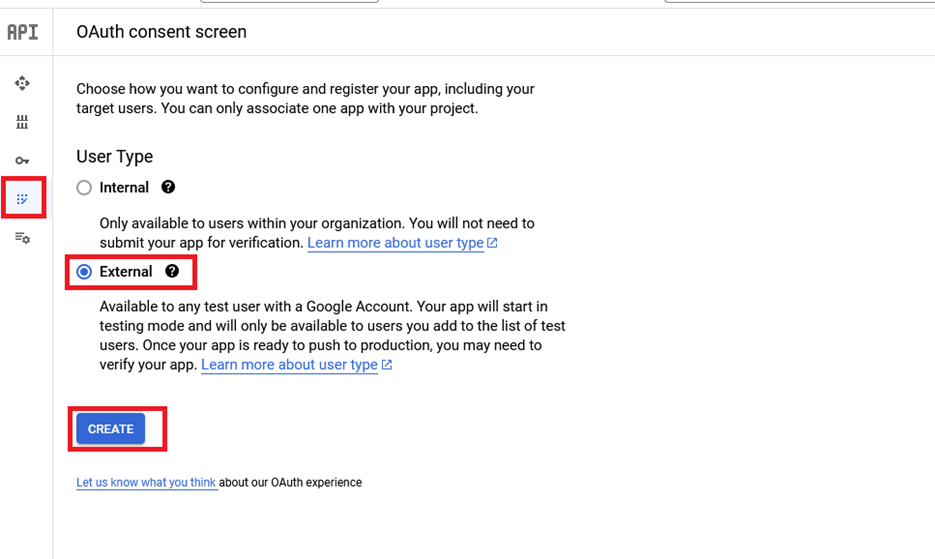
Task: Open Learn more link under Internal description
Action: click(395, 243)
